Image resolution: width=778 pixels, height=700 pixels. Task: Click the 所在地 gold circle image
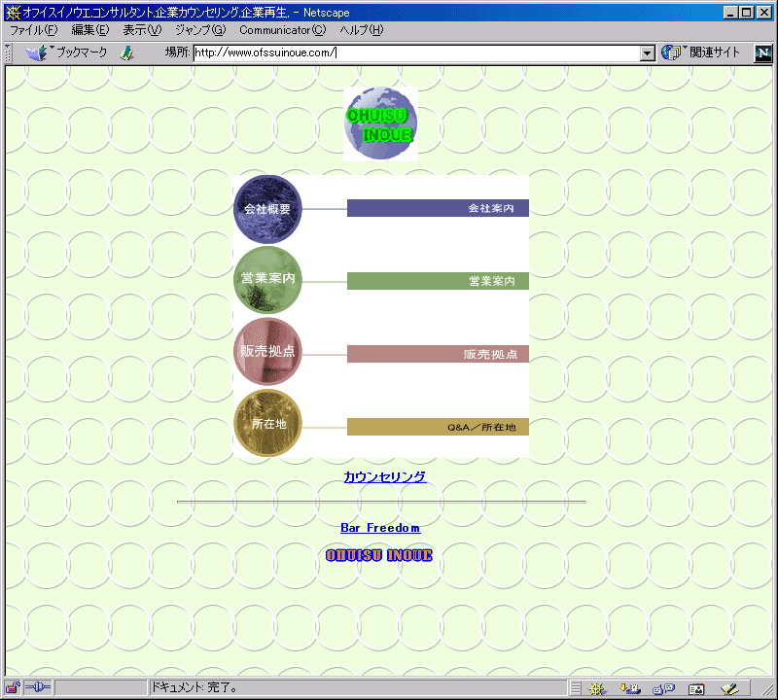point(267,423)
